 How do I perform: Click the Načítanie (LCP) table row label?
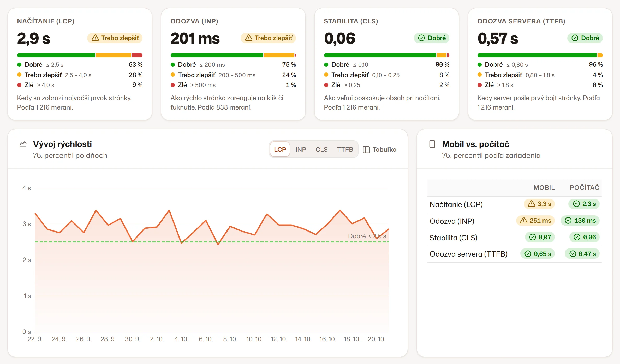tap(456, 204)
